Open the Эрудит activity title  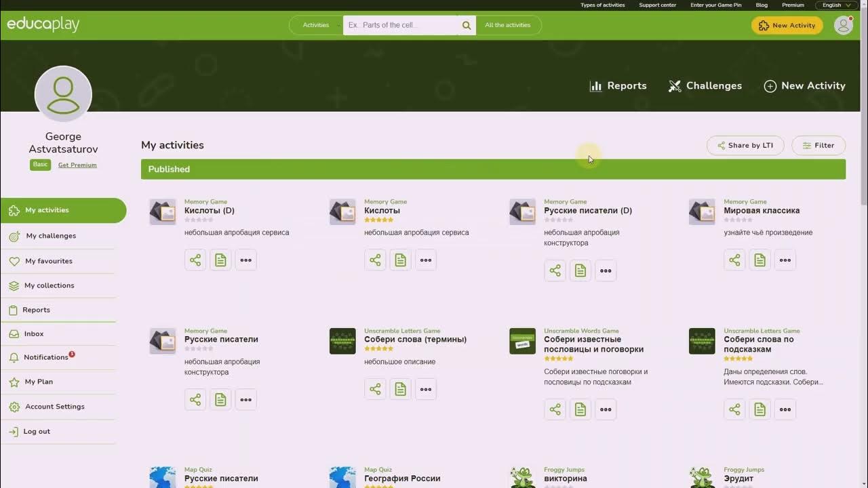click(x=738, y=479)
